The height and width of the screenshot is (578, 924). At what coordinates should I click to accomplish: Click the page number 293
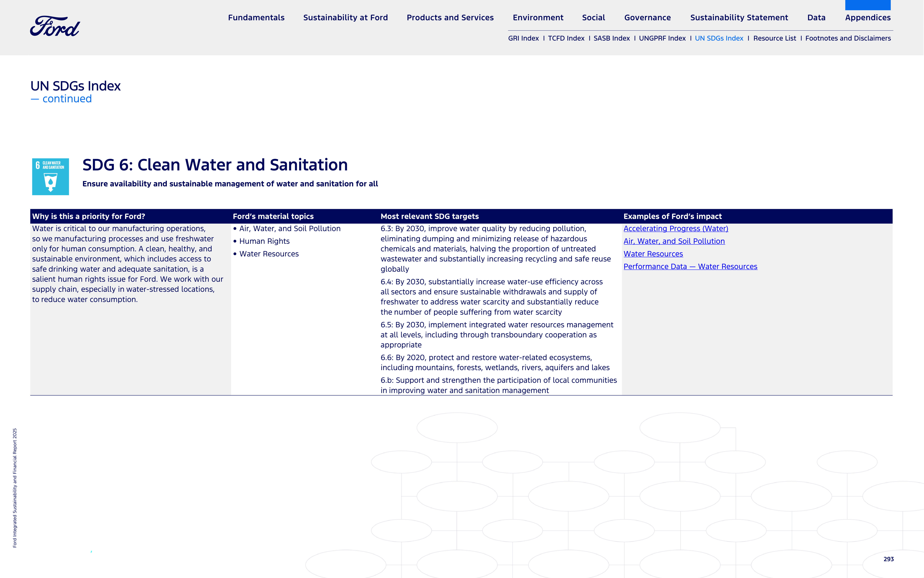tap(888, 559)
